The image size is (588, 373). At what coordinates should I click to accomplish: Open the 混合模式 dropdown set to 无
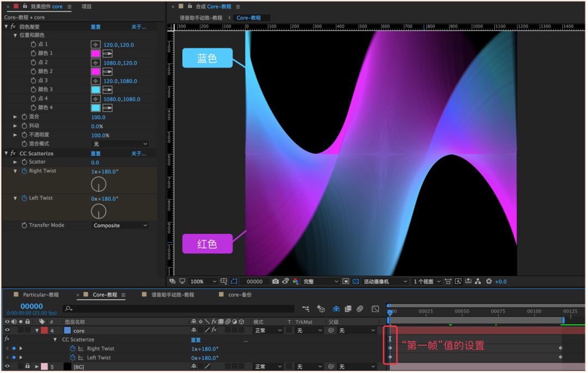120,144
